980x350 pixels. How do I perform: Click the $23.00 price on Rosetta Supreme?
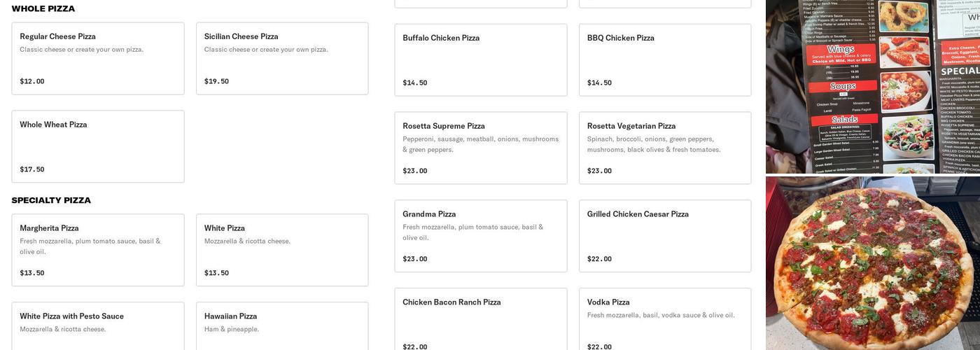415,171
